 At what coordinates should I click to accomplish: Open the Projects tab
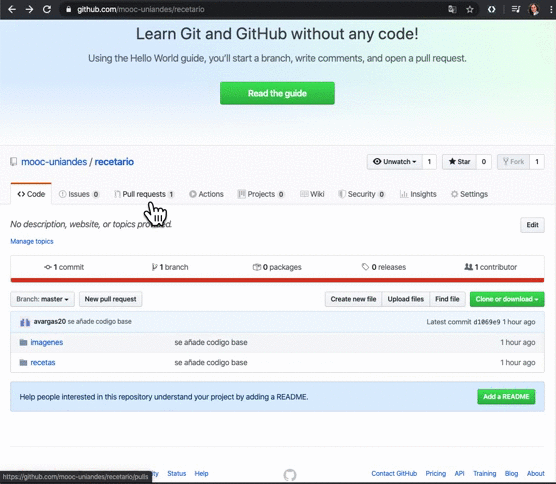pyautogui.click(x=261, y=194)
